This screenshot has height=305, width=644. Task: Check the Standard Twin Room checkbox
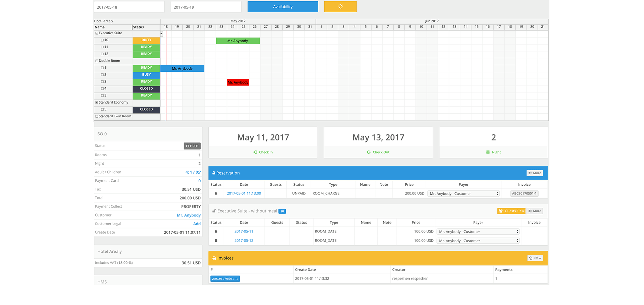point(97,116)
